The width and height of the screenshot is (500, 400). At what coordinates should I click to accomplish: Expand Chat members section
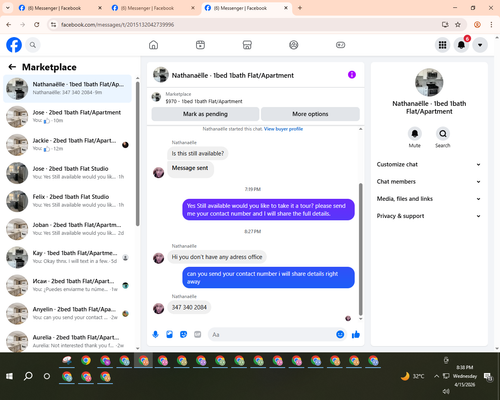429,182
